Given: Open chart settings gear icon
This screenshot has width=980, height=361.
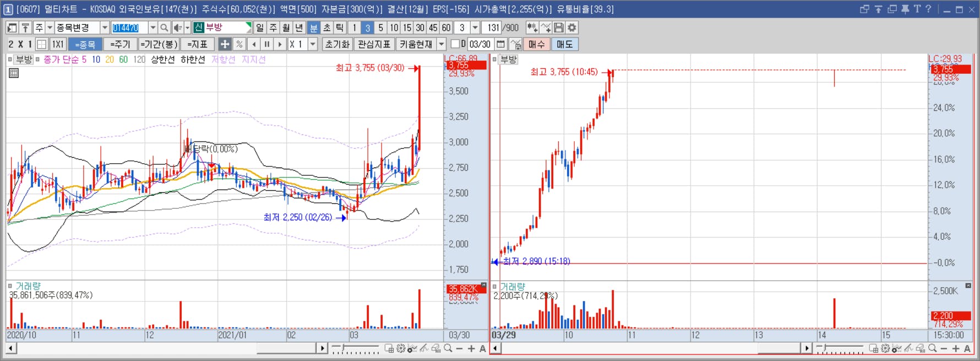Looking at the screenshot, I should coord(572,28).
